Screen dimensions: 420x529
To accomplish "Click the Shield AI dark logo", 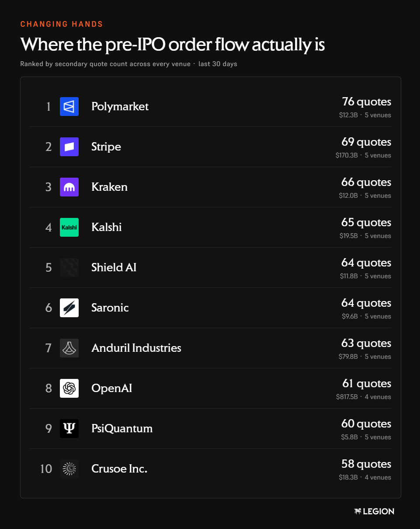I will tap(69, 267).
